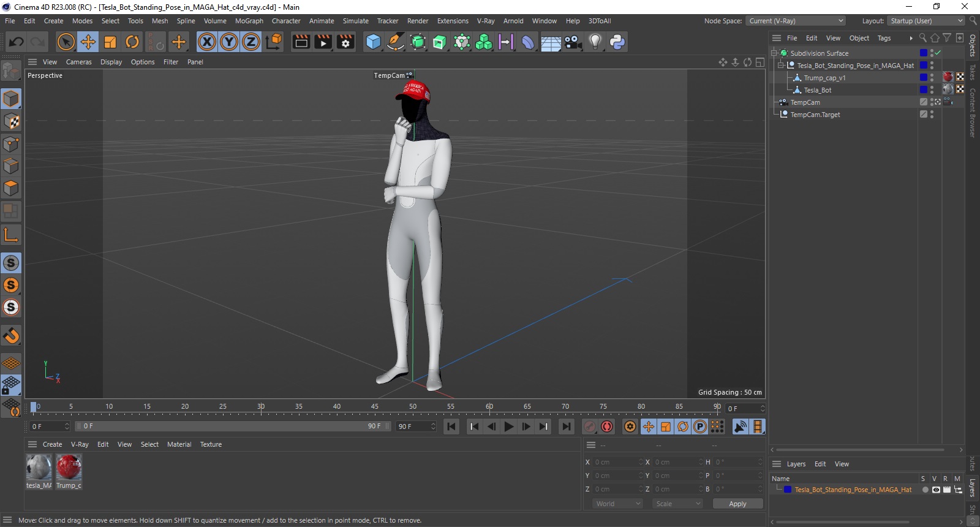
Task: Click the Undo arrow icon
Action: click(16, 42)
